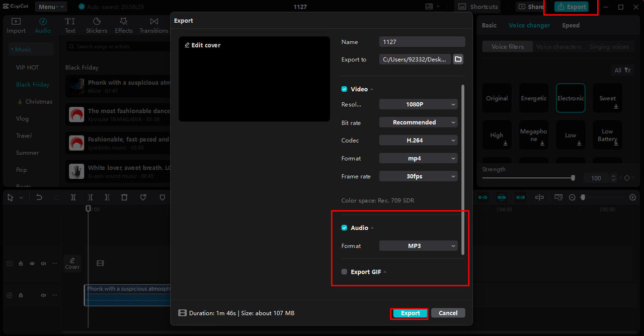Screen dimensions: 644x336
Task: Click the timeline zoom slider handle
Action: 583,197
